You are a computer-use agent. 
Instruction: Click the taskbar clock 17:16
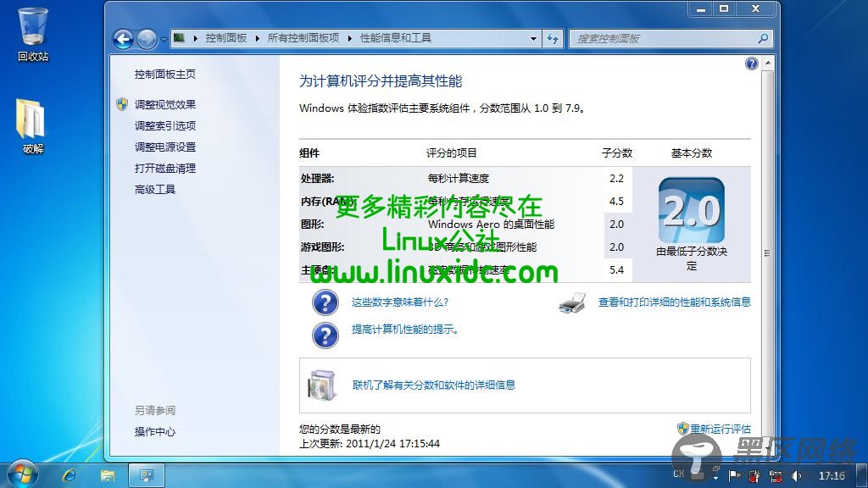click(832, 475)
